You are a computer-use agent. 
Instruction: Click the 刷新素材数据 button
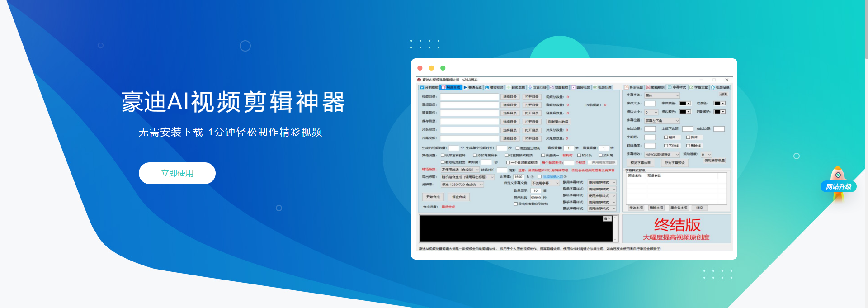tap(558, 122)
